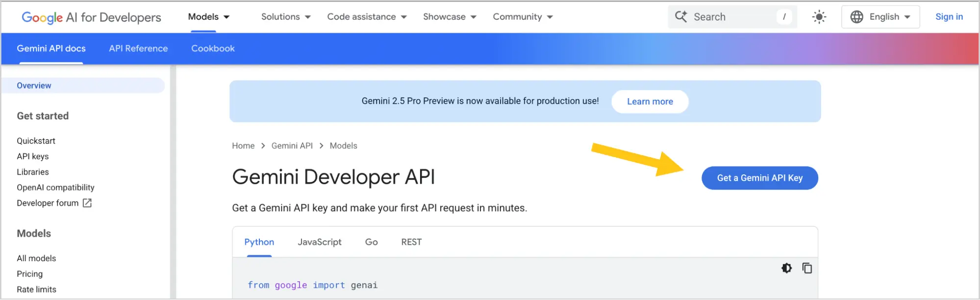Open the Cookbook tab
980x300 pixels.
pos(213,49)
